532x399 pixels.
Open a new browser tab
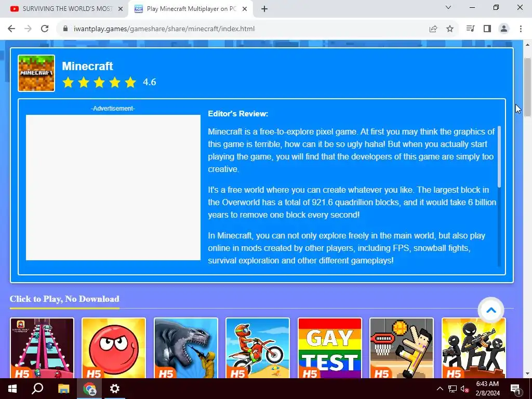264,9
